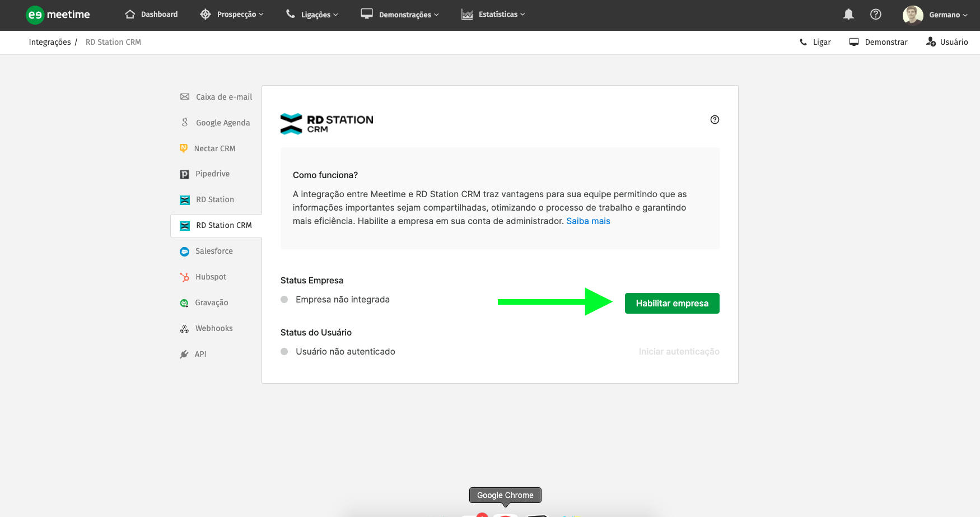
Task: Click the Ligações phone icon
Action: [x=290, y=14]
